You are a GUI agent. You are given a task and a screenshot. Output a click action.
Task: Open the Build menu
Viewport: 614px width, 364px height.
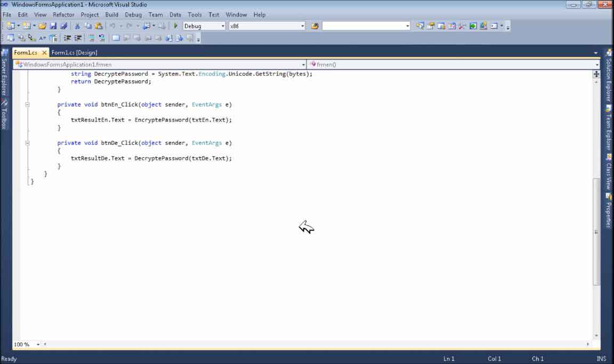[111, 14]
